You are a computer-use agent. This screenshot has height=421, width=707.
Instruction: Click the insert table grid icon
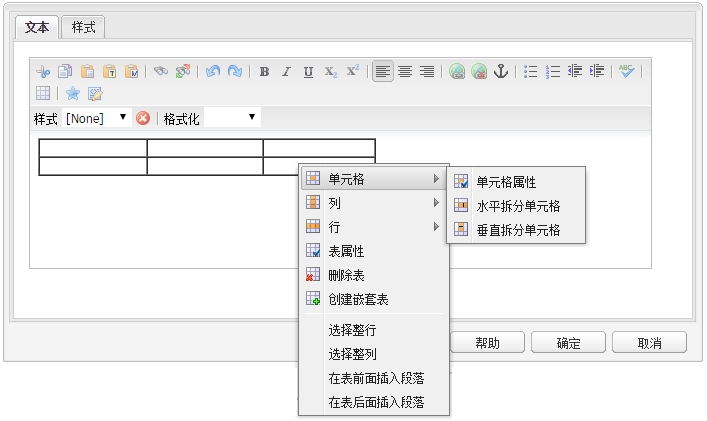click(43, 93)
